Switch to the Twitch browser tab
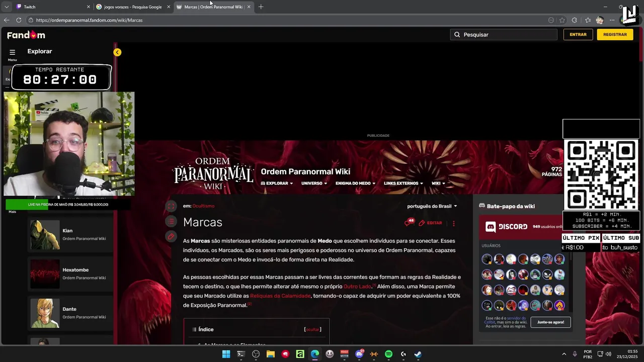The width and height of the screenshot is (644, 362). point(50,7)
